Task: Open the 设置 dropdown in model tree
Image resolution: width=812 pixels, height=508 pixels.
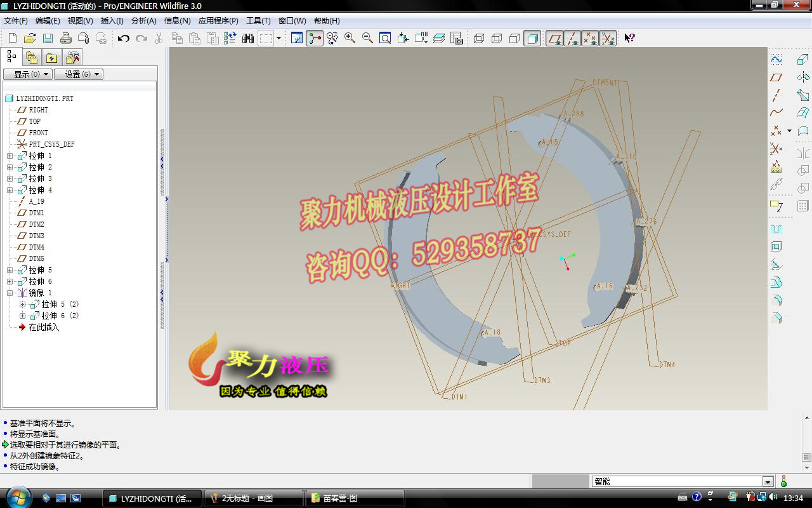Action: point(79,74)
